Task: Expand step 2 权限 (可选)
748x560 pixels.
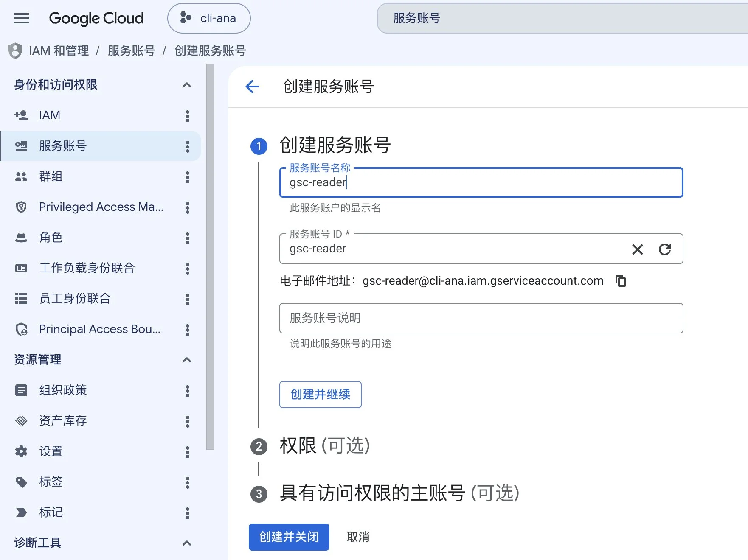Action: pyautogui.click(x=325, y=446)
